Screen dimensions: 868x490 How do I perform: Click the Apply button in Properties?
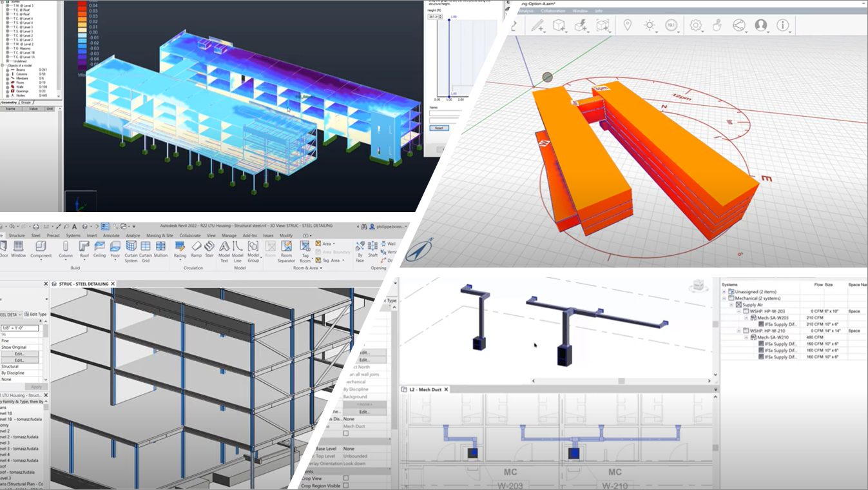(x=36, y=387)
